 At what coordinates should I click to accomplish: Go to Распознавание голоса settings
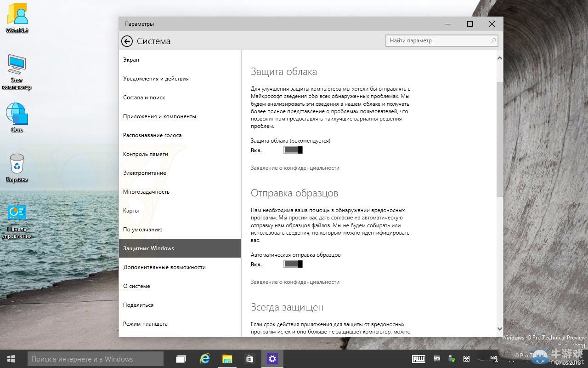coord(180,135)
